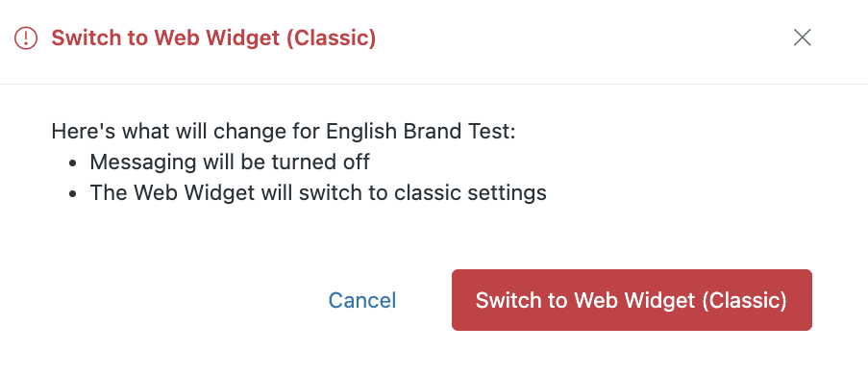Click "The Web Widget" words in second bullet
Screen dimensions: 868x376
(172, 192)
